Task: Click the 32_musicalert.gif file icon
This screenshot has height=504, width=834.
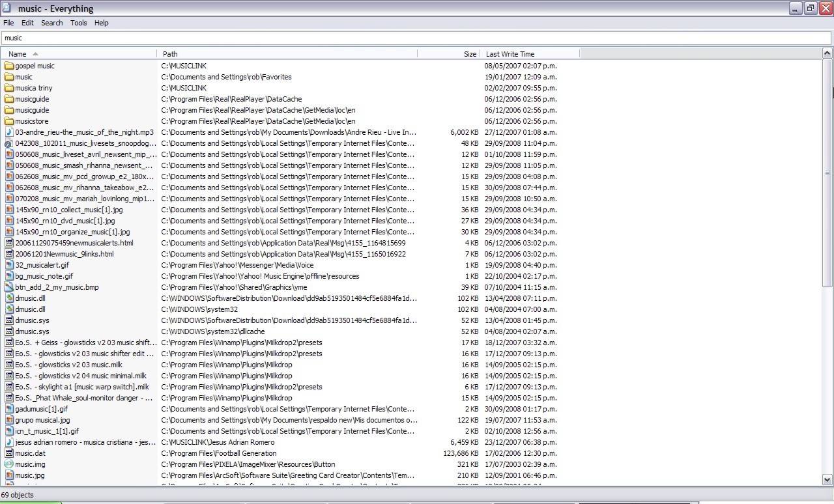Action: (9, 265)
